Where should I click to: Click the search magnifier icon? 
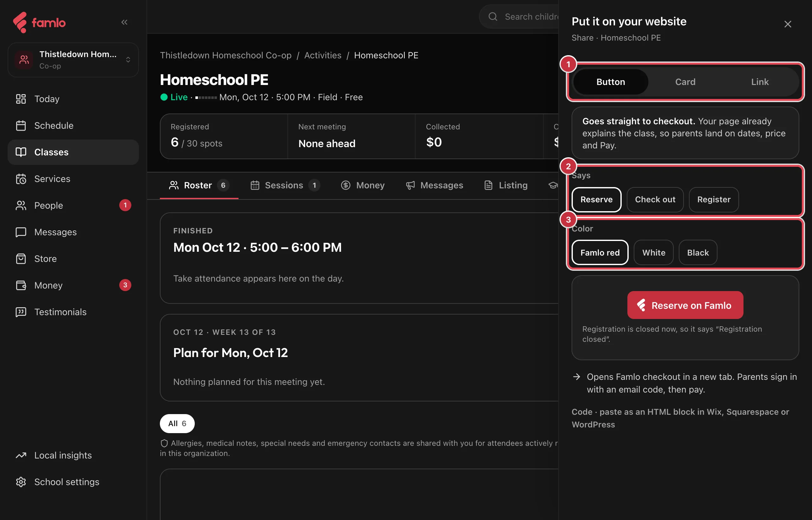click(493, 16)
